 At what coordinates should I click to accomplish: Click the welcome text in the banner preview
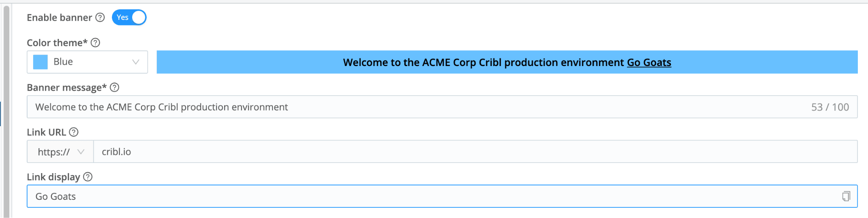[x=483, y=63]
